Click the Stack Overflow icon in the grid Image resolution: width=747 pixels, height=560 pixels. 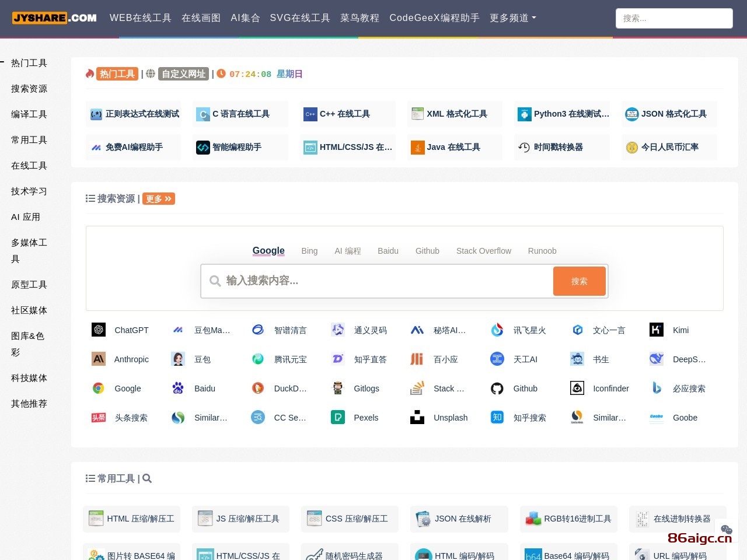point(417,388)
